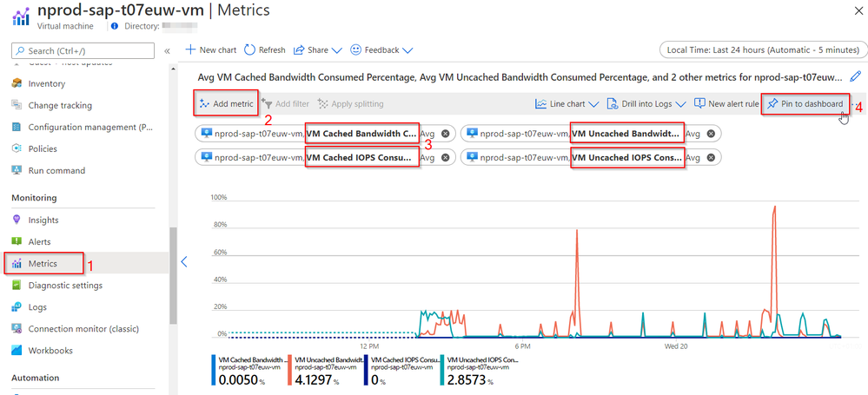This screenshot has width=868, height=395.
Task: Open the VM Cached Bandwidth metric chip
Action: pos(325,134)
